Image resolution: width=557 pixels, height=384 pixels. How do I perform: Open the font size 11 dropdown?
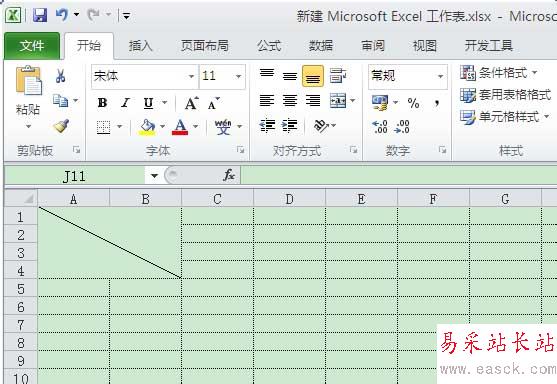pos(238,76)
